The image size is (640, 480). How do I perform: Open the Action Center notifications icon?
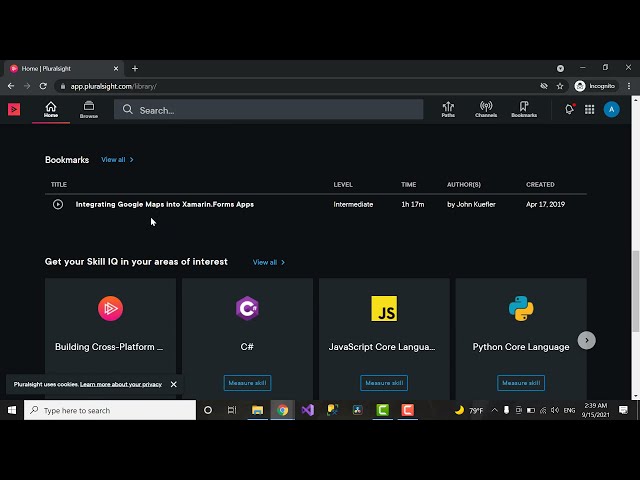point(623,410)
